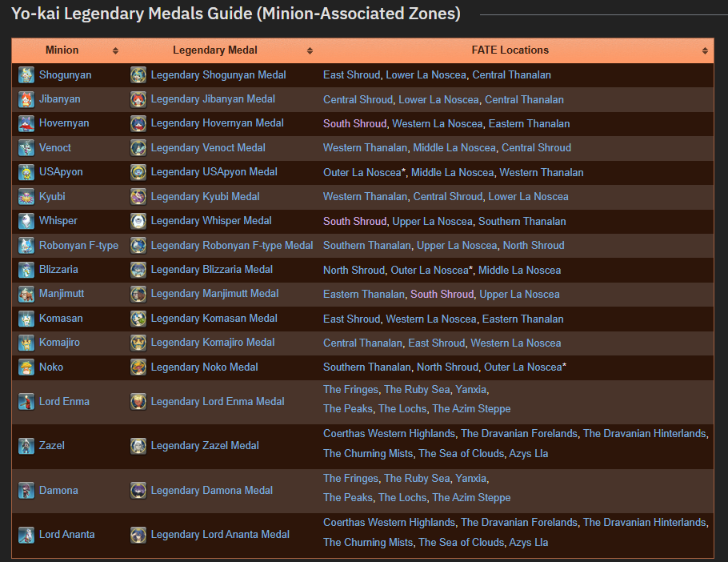Open The Azim Steppe link in Damona row

click(471, 497)
